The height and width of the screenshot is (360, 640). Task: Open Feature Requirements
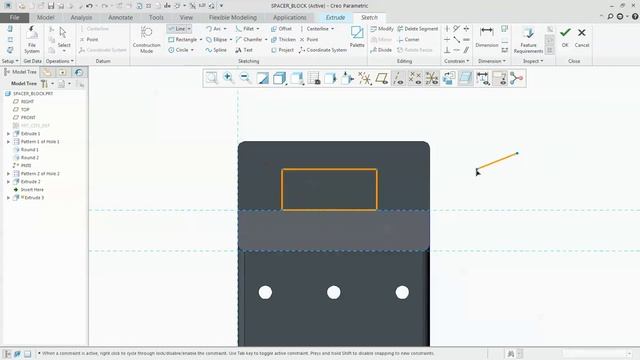pyautogui.click(x=528, y=40)
